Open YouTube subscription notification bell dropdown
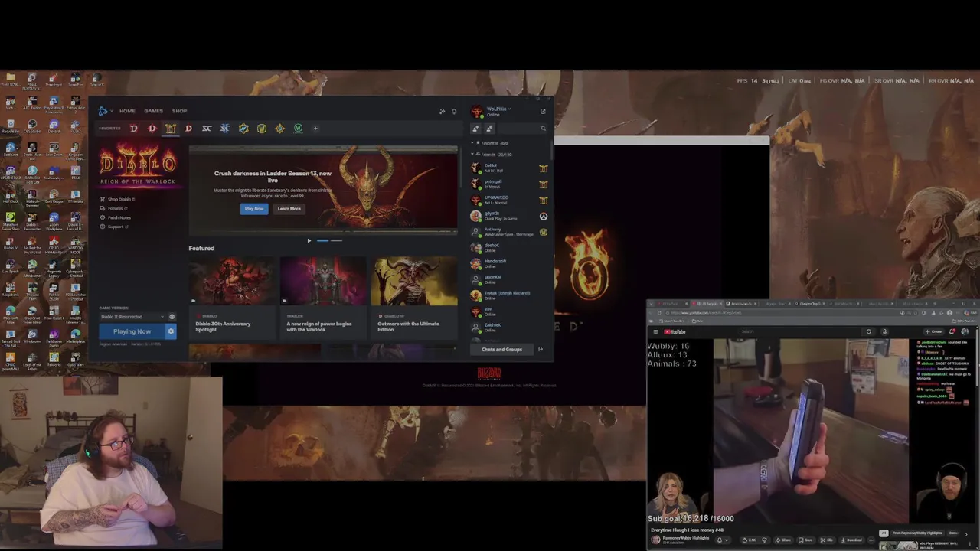This screenshot has height=551, width=980. (723, 540)
